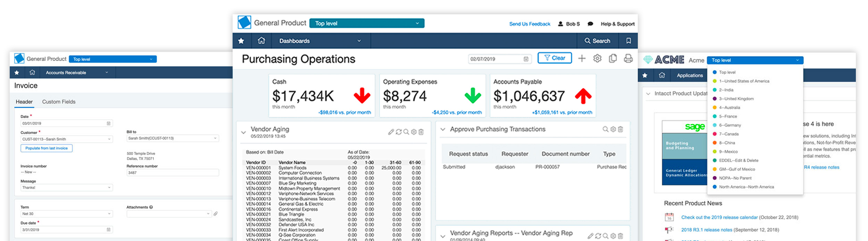The width and height of the screenshot is (868, 241).
Task: Magnify the Approve Purchasing Transactions component
Action: pos(606,129)
